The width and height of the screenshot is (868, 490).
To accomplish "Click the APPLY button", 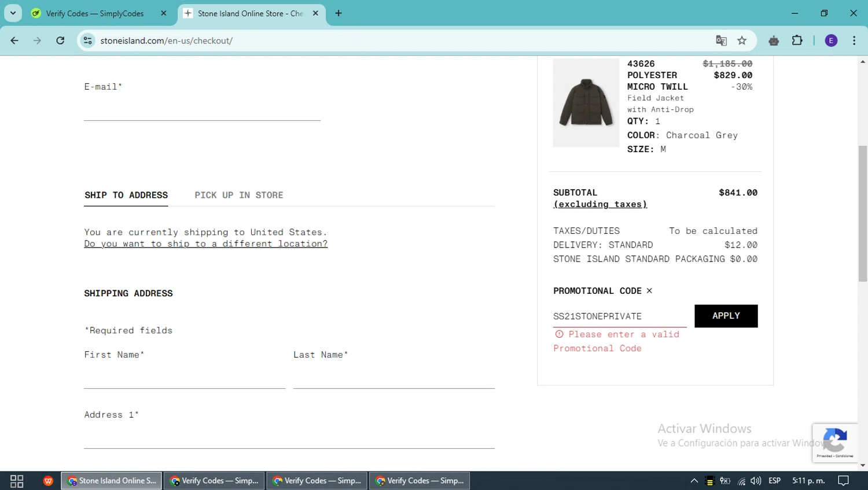I will click(x=726, y=316).
